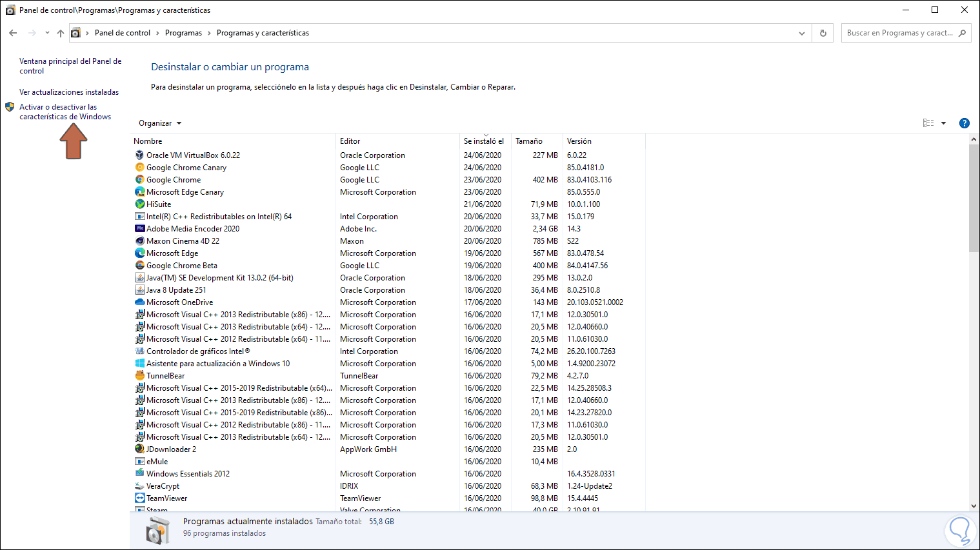Sort the list by the Editor column
Viewport: 980px width, 550px height.
click(x=398, y=141)
